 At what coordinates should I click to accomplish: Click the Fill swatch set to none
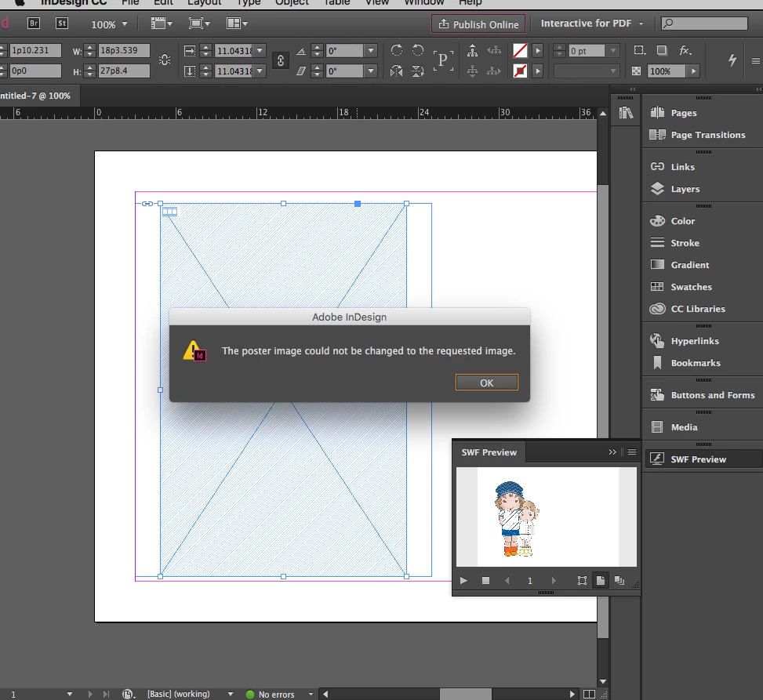[x=520, y=51]
